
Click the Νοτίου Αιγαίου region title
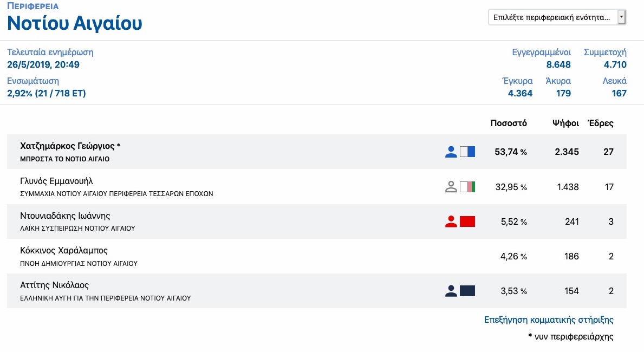pos(75,23)
